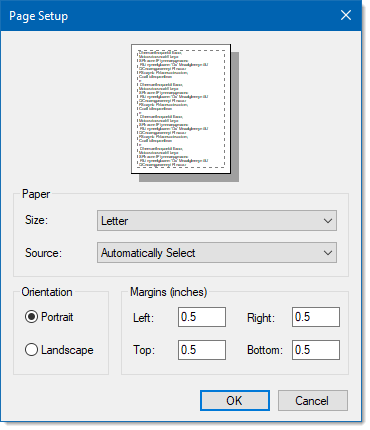This screenshot has width=370, height=430.
Task: Open the paper Source dropdown
Action: pyautogui.click(x=217, y=253)
